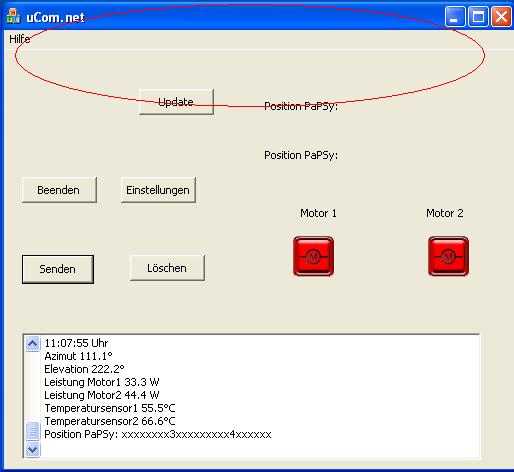Click the red Motor 2 indicator icon
The height and width of the screenshot is (472, 514).
[x=448, y=256]
